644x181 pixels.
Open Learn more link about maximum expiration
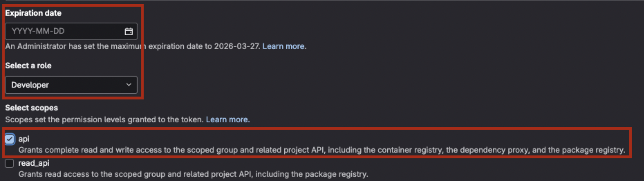283,46
